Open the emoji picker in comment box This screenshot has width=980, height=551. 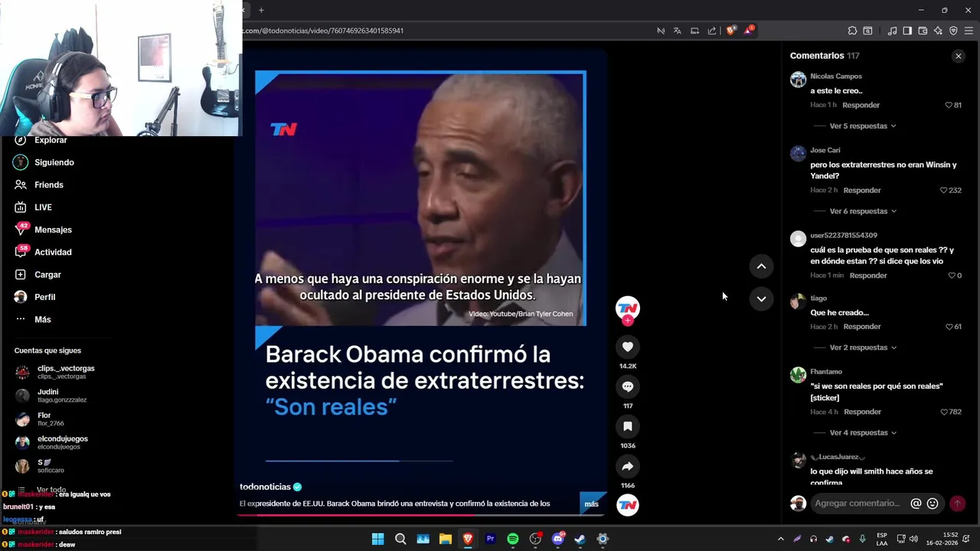933,504
